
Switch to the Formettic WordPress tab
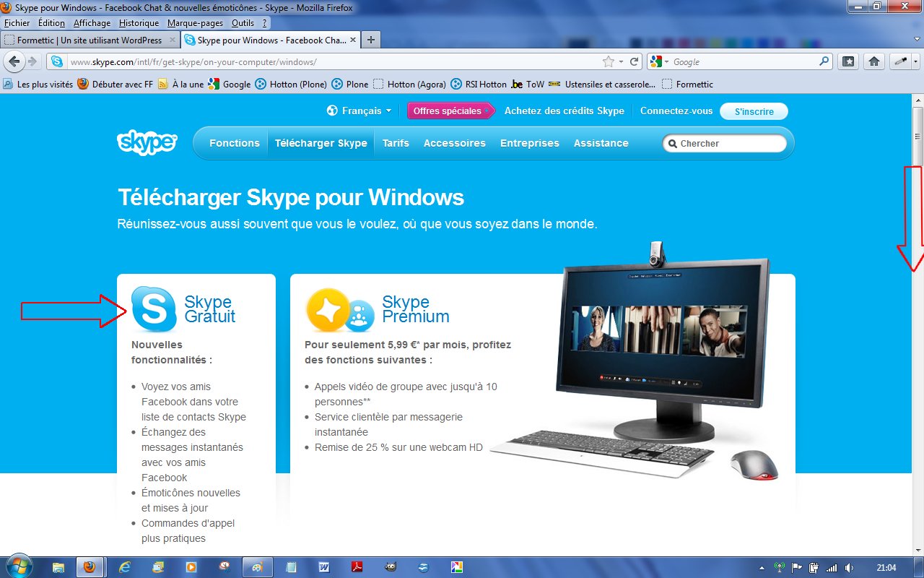click(90, 40)
